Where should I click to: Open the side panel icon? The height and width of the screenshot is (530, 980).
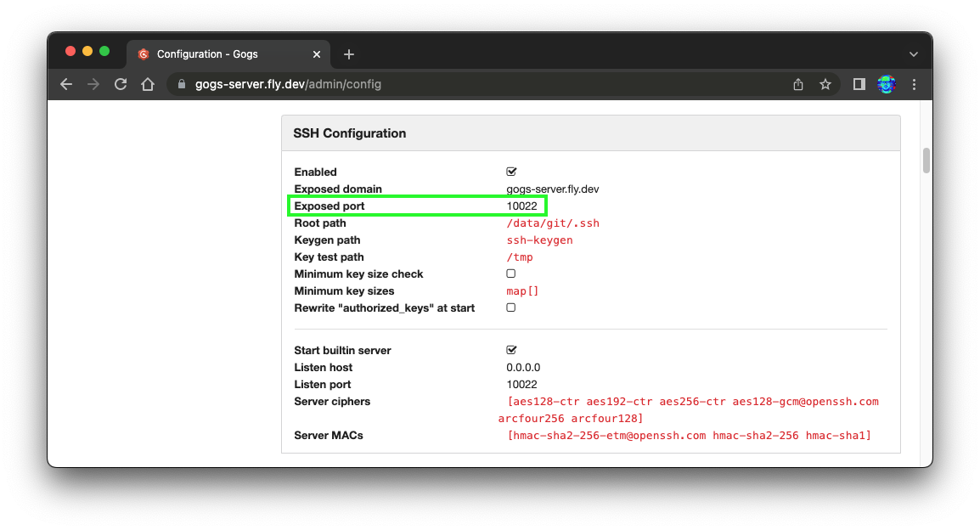click(x=858, y=84)
